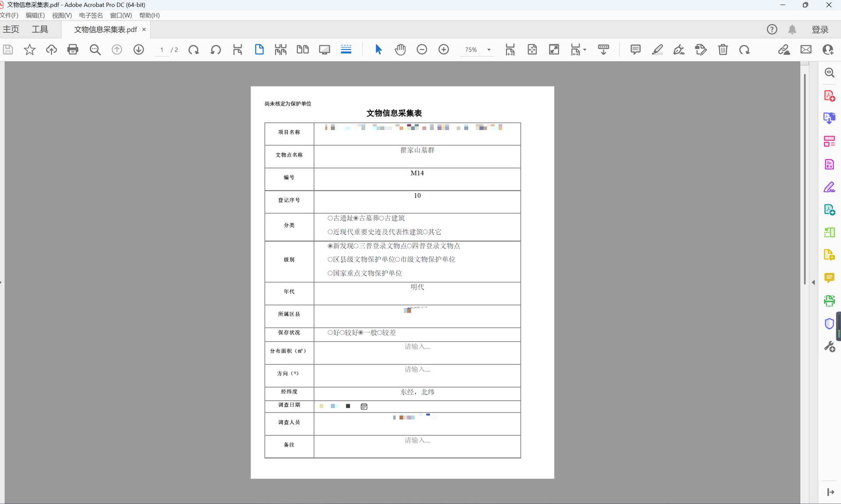Go to next page arrow icon
Viewport: 841px width, 504px height.
(138, 49)
